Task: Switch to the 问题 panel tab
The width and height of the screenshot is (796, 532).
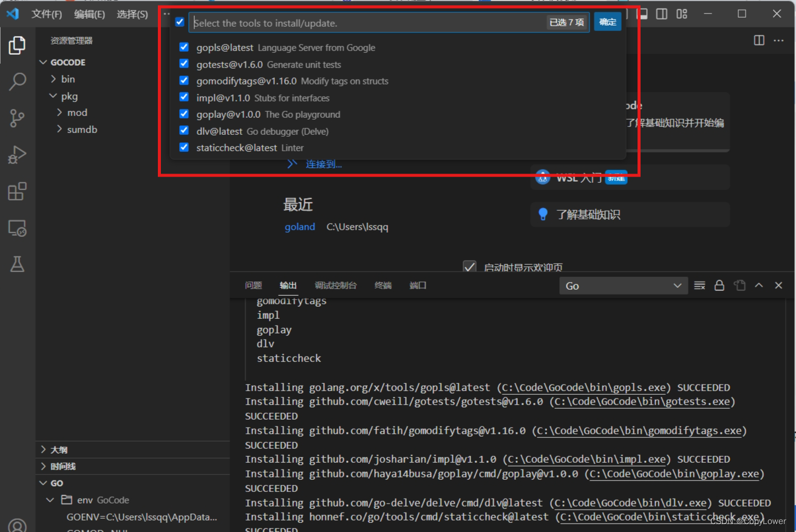Action: tap(253, 285)
